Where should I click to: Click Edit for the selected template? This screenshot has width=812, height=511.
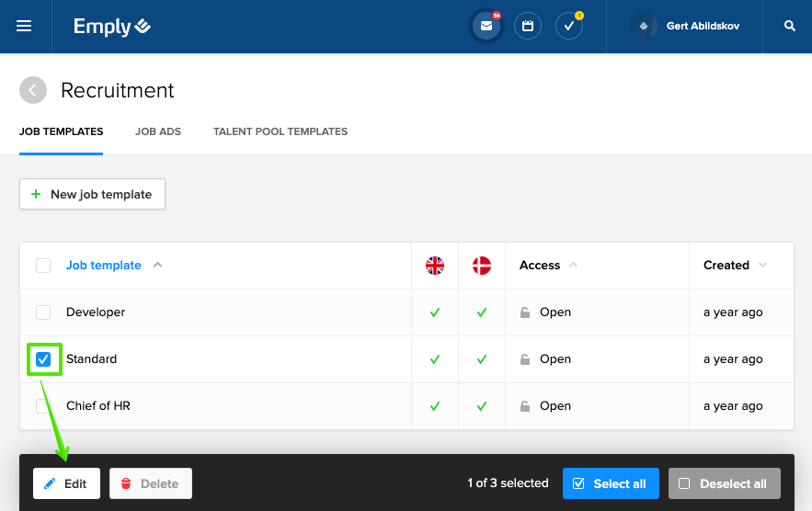point(66,483)
